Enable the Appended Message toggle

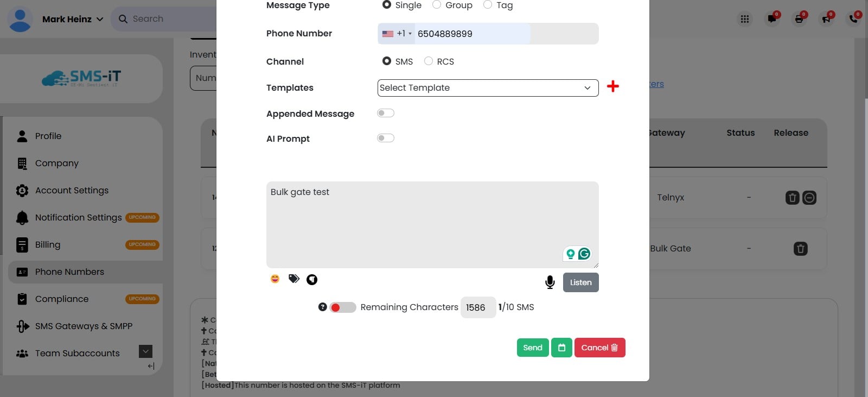click(x=385, y=112)
